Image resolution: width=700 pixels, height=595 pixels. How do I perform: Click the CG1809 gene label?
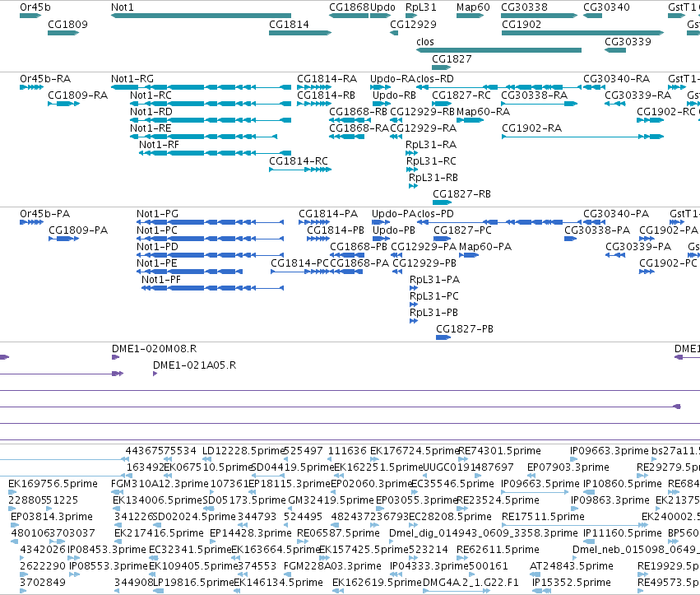67,25
